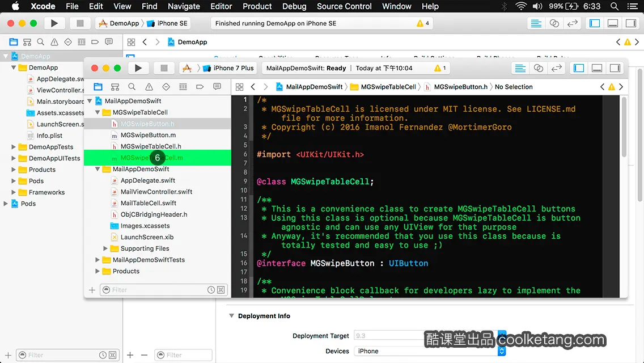Toggle debug area in the front window
644x363 pixels.
pyautogui.click(x=597, y=68)
